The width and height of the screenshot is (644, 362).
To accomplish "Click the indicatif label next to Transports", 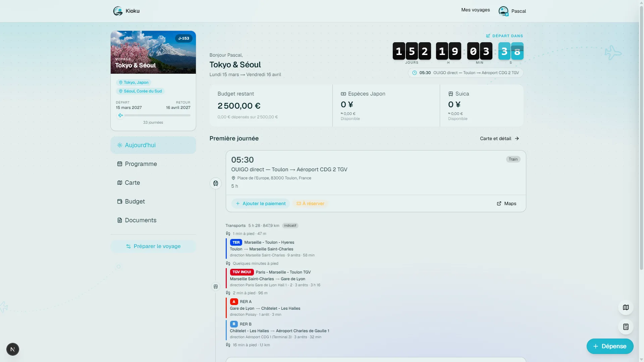I will pyautogui.click(x=290, y=226).
